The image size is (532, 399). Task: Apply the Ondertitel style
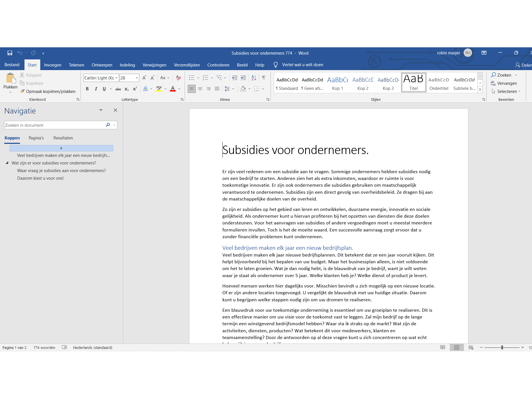[x=439, y=83]
